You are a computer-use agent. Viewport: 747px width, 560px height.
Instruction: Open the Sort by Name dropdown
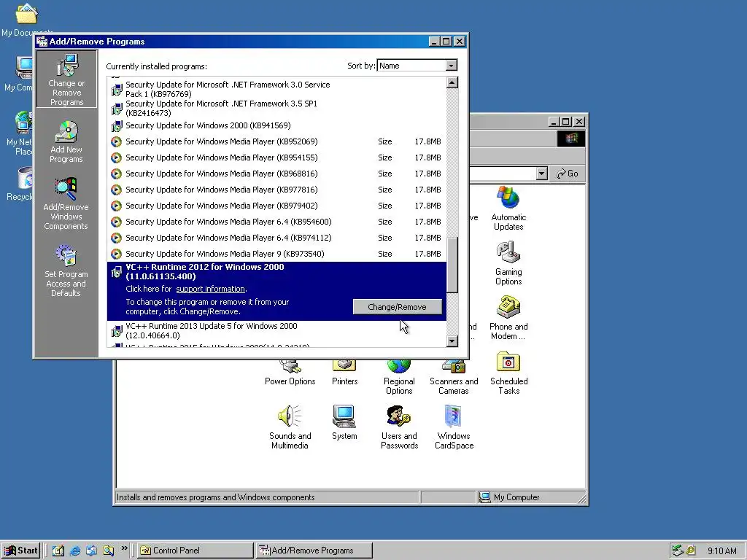point(451,66)
